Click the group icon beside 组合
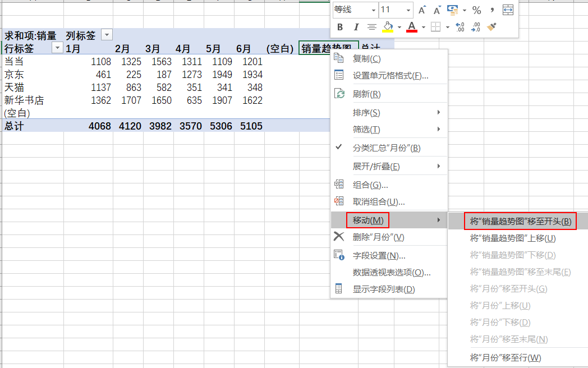 339,184
